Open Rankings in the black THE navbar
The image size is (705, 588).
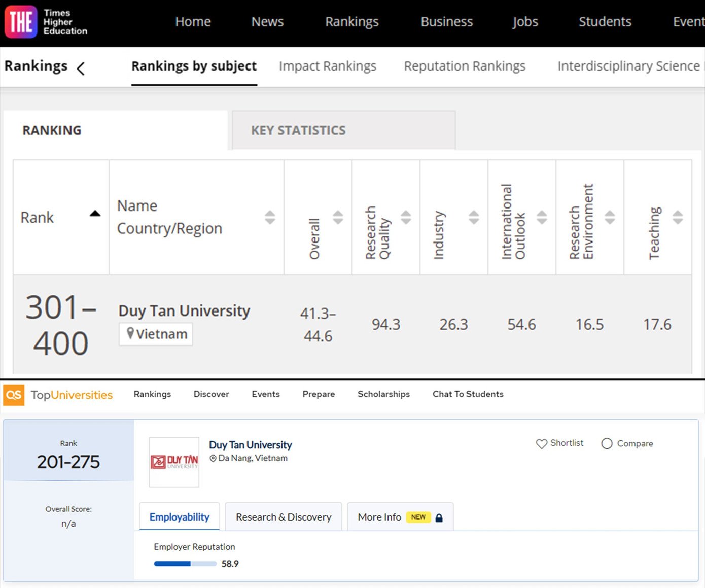352,22
